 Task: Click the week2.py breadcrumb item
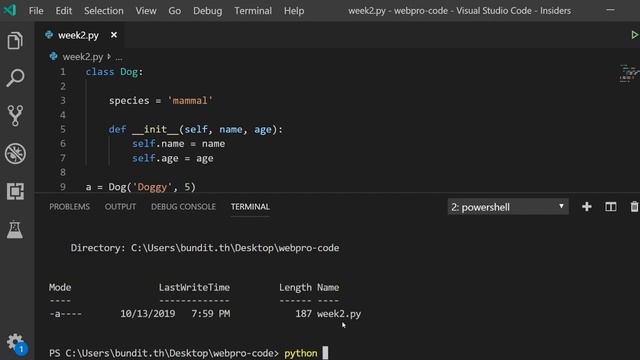pyautogui.click(x=82, y=57)
